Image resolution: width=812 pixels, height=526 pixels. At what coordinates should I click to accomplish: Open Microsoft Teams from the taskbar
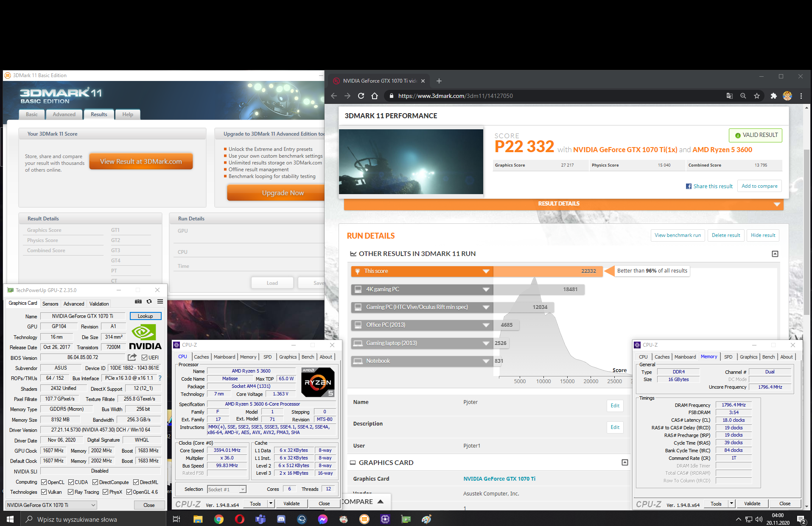260,519
